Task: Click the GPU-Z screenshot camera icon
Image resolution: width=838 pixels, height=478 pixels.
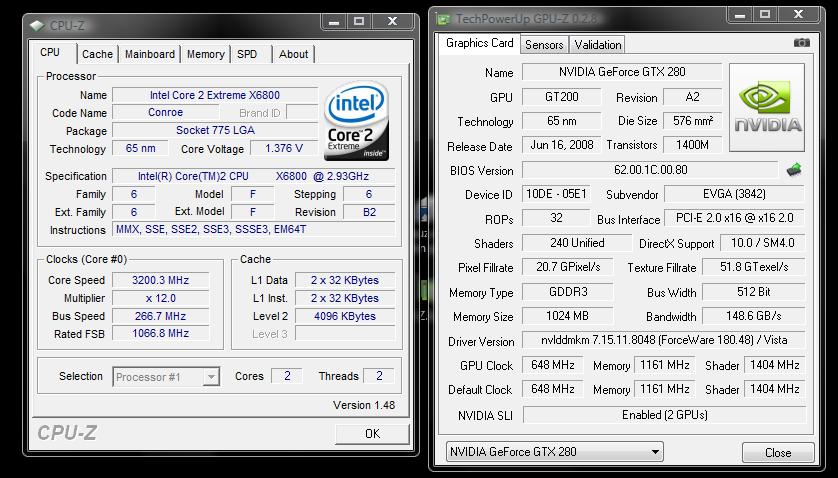Action: (x=801, y=43)
